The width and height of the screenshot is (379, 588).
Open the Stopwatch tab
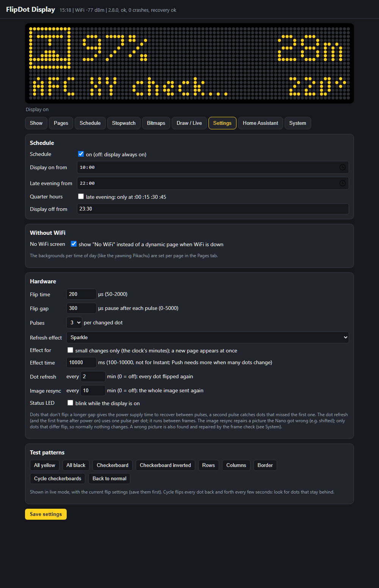[x=124, y=123]
